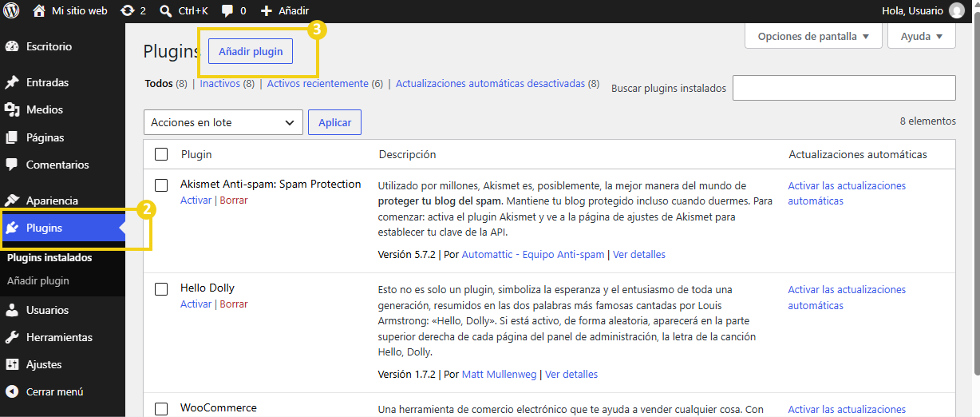Click the Medios media icon
This screenshot has width=980, height=417.
pos(12,109)
